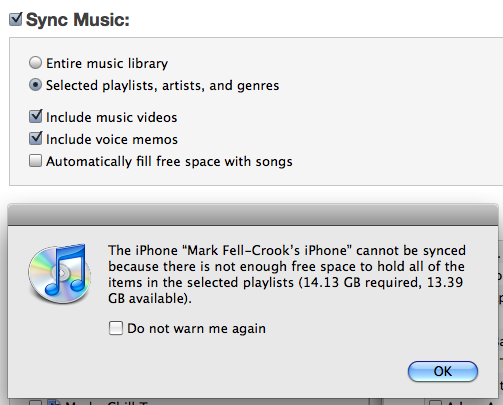The image size is (503, 405).
Task: Click the alert dialog's gray title bar
Action: point(253,215)
